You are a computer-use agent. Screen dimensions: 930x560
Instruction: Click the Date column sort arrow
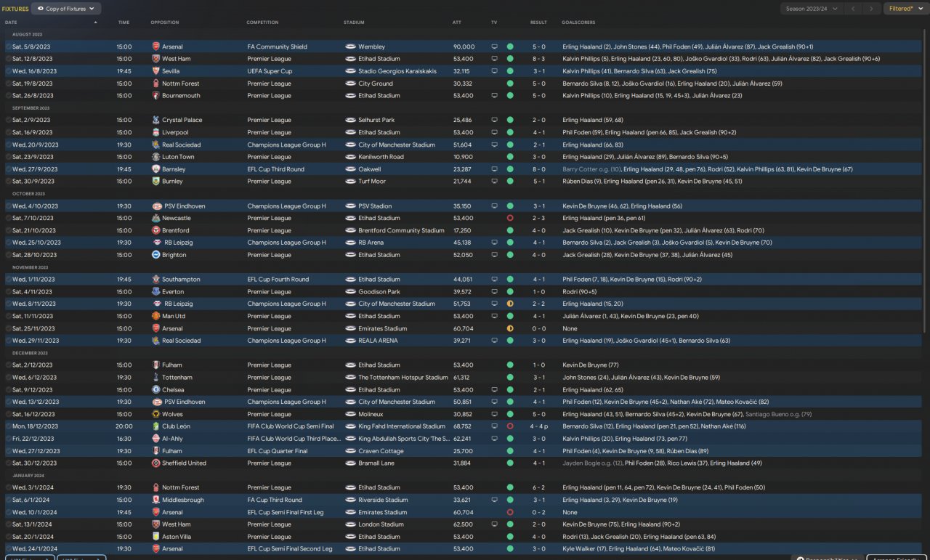tap(95, 23)
